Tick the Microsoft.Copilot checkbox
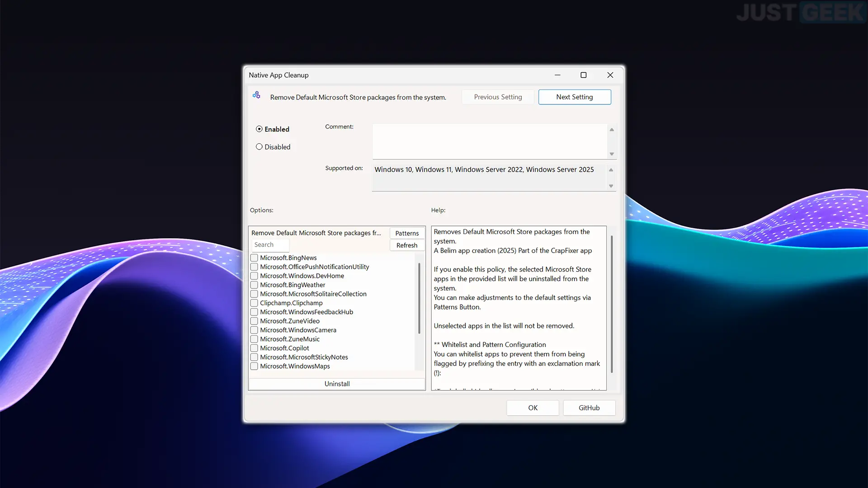The image size is (868, 488). (x=254, y=348)
